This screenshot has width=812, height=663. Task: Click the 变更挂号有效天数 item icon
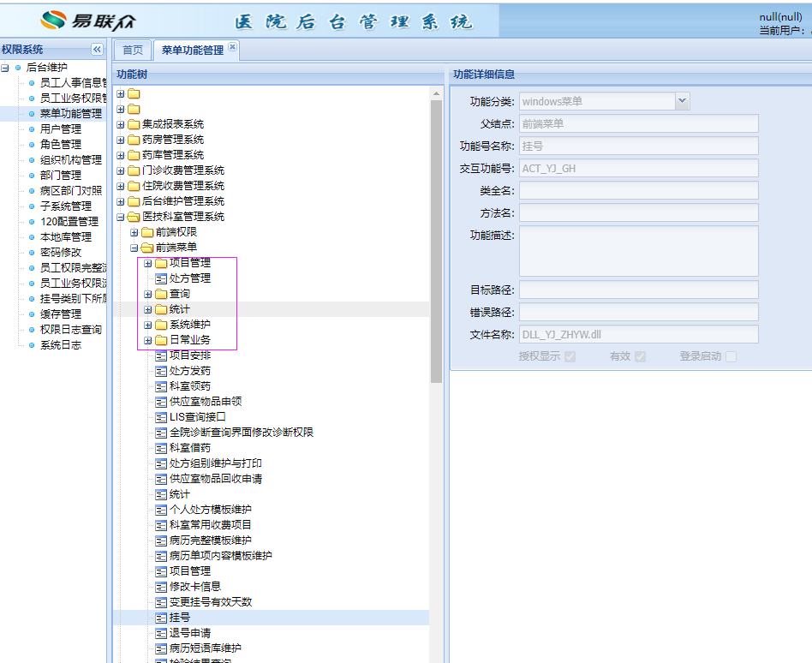click(161, 602)
